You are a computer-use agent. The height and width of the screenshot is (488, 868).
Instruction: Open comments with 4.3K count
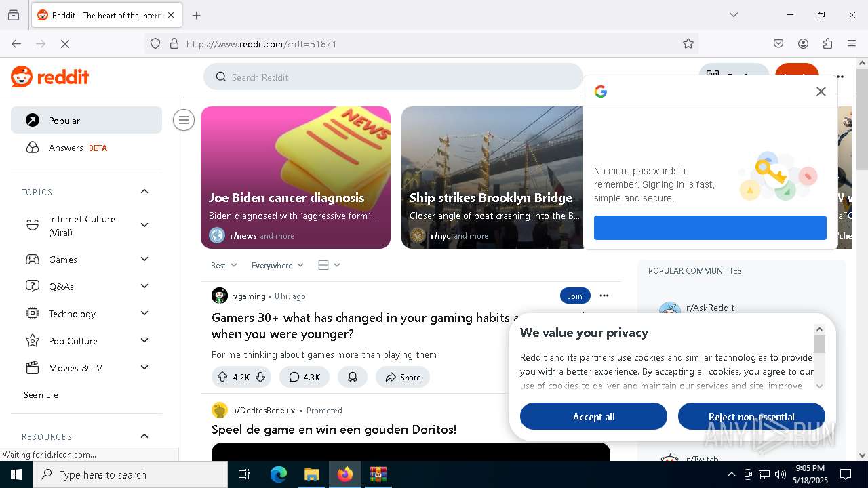tap(304, 377)
